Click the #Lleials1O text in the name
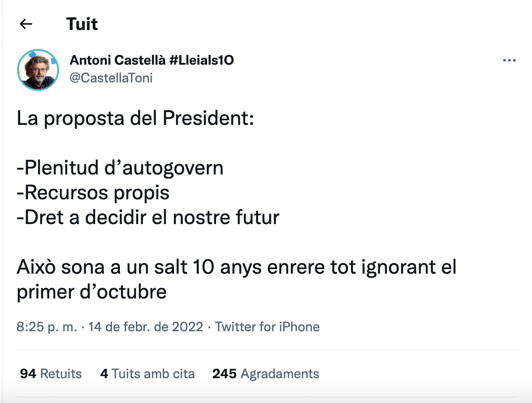The width and height of the screenshot is (532, 403). coord(202,60)
